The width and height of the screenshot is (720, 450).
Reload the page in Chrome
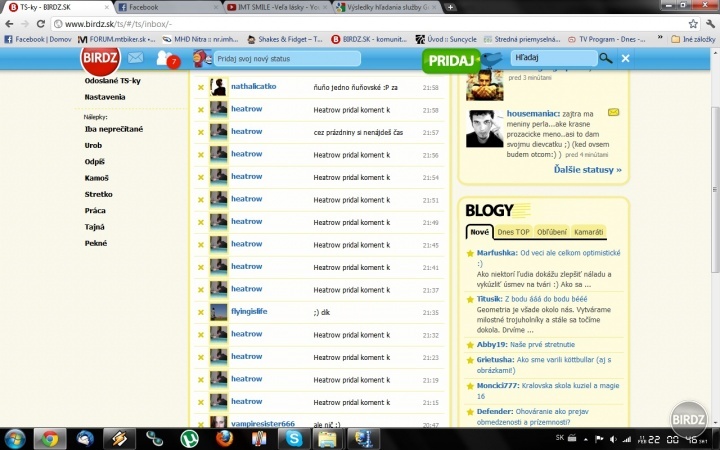40,24
